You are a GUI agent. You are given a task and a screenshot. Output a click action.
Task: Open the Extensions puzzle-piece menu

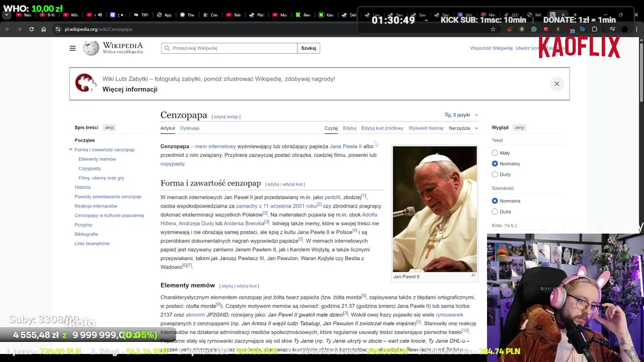coord(594,29)
